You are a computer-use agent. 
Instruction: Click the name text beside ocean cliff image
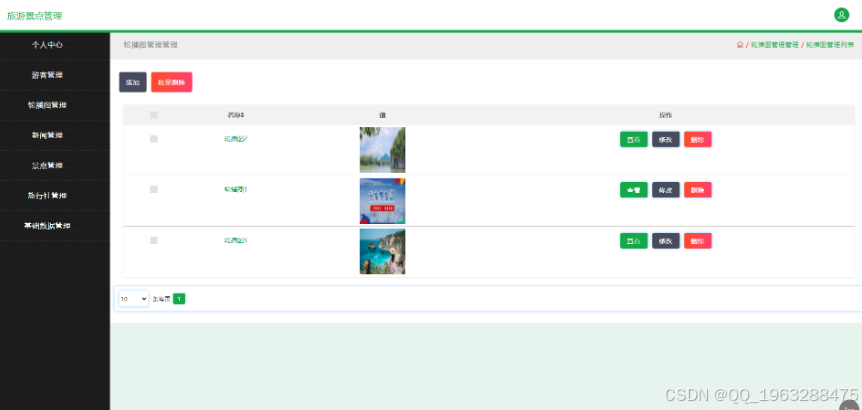click(236, 240)
